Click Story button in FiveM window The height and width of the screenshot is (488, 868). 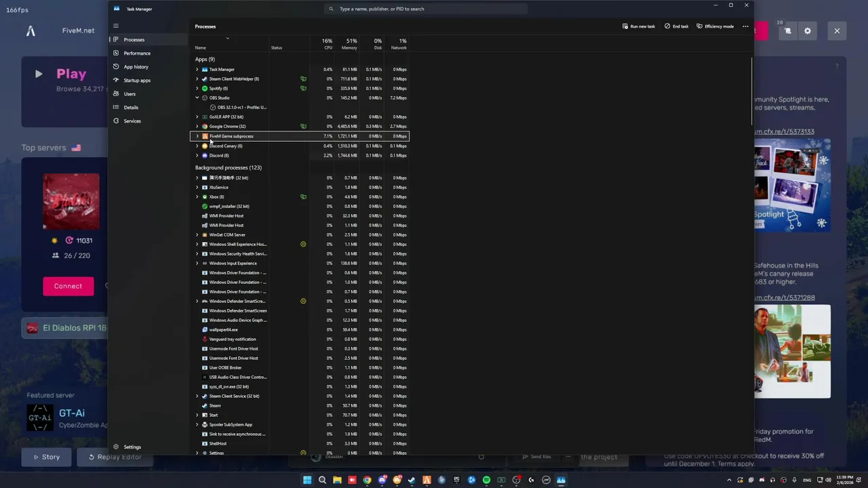(47, 457)
